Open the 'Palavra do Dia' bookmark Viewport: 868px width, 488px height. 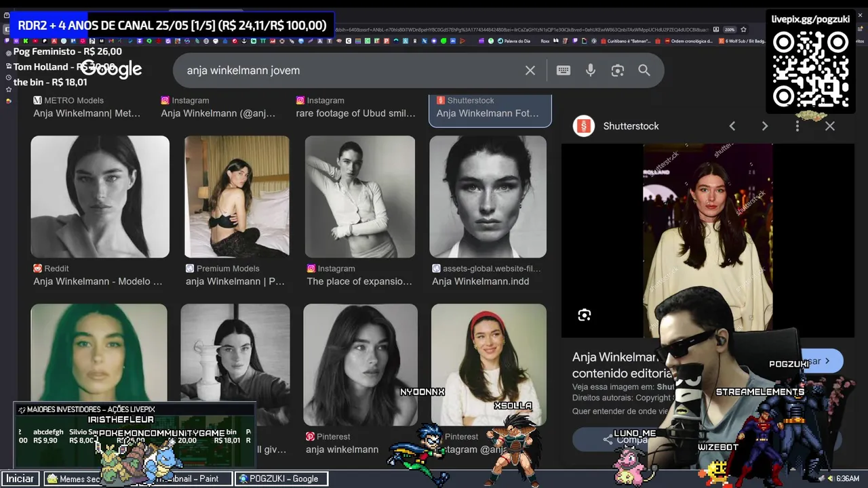[x=514, y=41]
